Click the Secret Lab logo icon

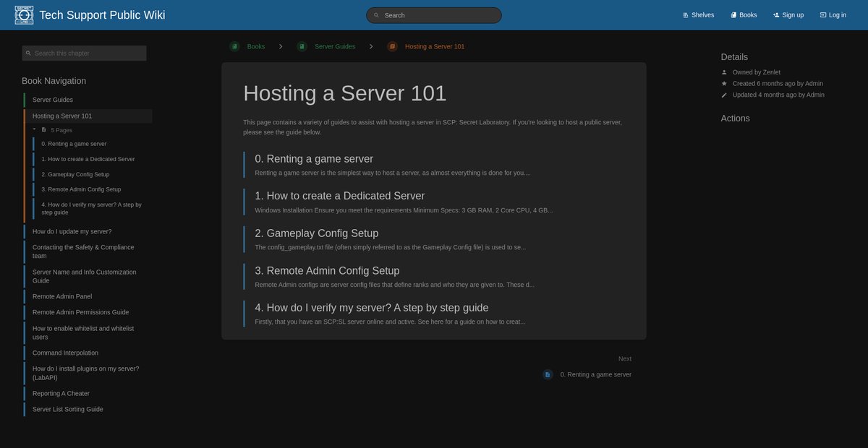pos(24,14)
